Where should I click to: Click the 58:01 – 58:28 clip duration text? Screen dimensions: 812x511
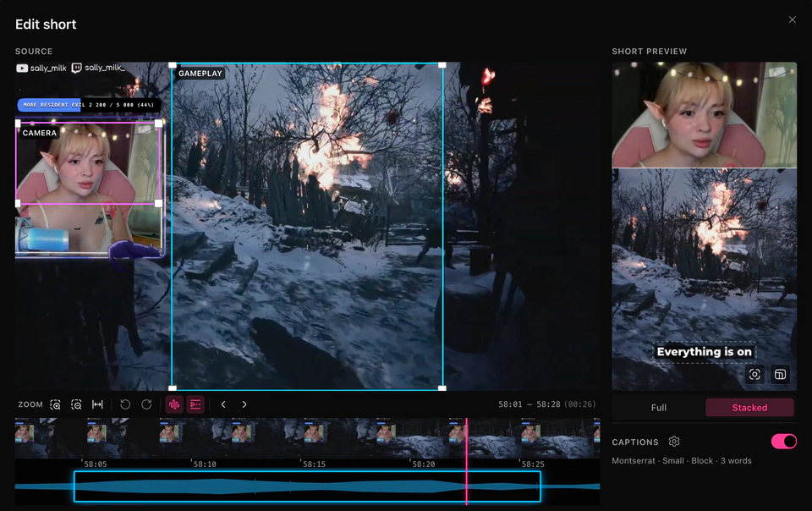click(547, 404)
